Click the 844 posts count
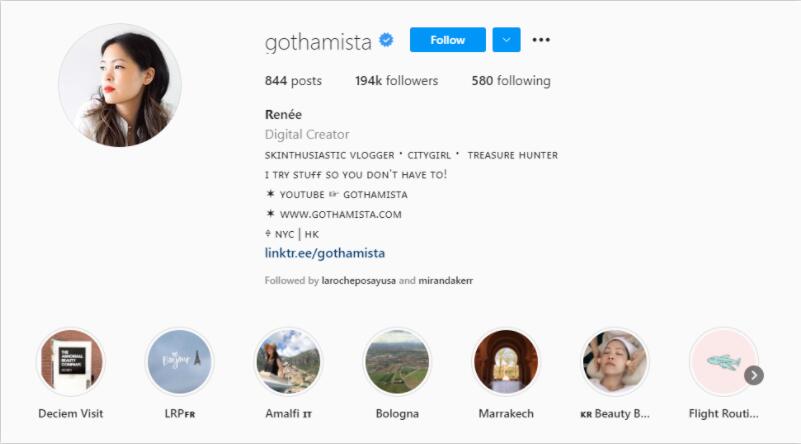 (x=294, y=81)
